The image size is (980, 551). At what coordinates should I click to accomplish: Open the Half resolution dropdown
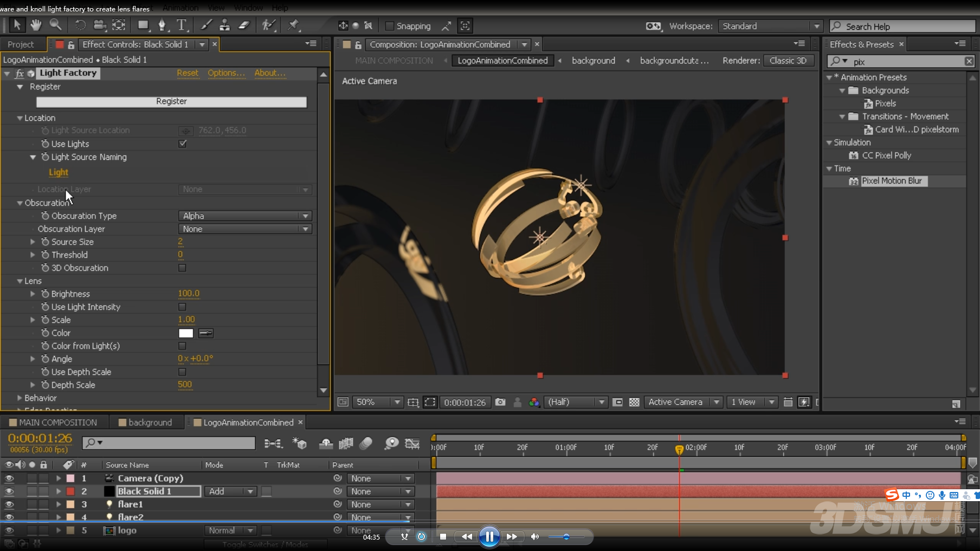tap(575, 402)
